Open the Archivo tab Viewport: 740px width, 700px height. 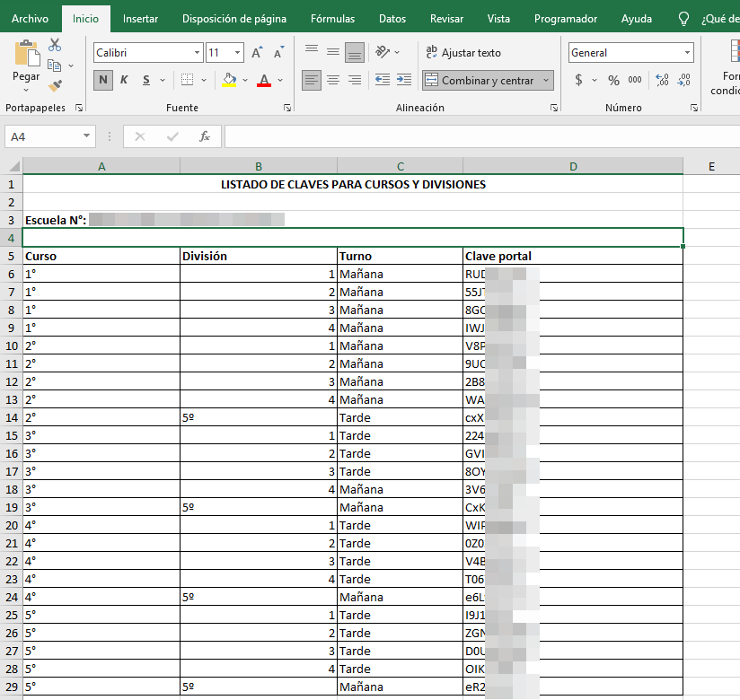(x=30, y=18)
